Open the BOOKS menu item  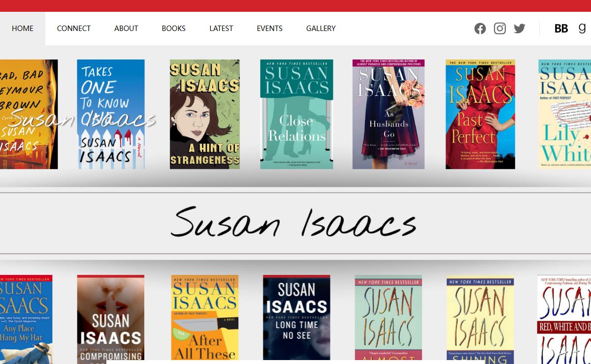pos(174,29)
